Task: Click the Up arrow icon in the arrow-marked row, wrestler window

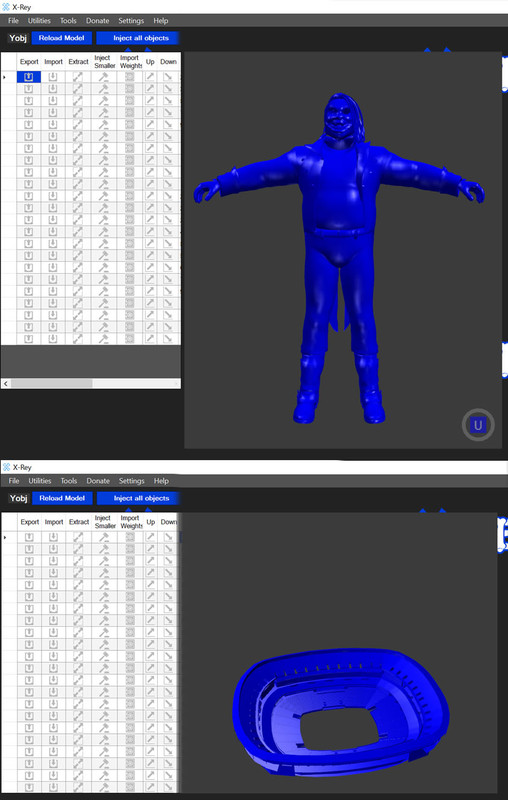Action: (x=150, y=77)
